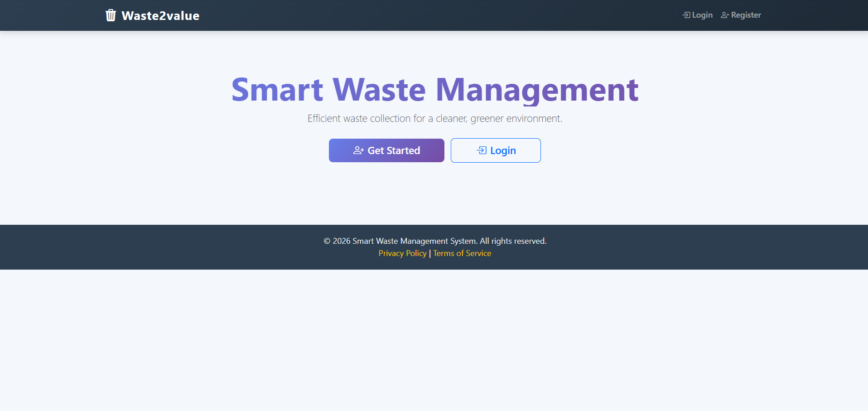
Task: Open the Privacy Policy link
Action: (402, 253)
